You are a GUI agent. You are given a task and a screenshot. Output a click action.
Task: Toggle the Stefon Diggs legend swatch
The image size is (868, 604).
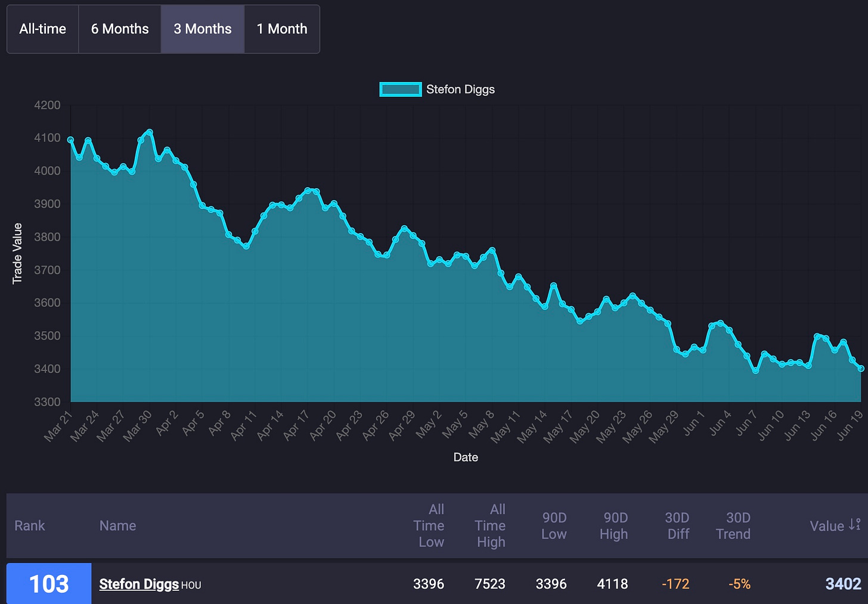point(401,89)
